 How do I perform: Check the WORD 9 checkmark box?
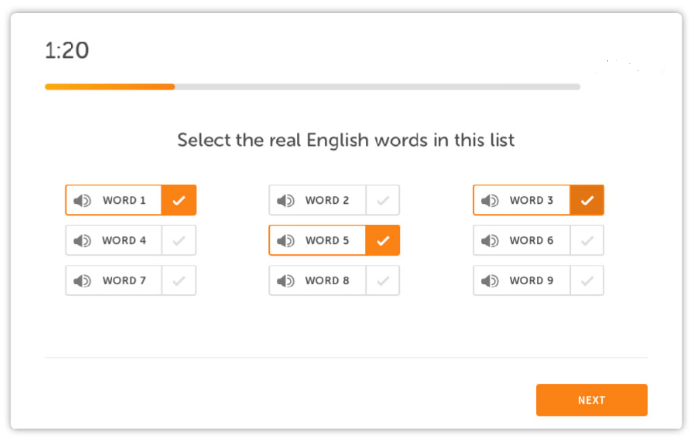(587, 280)
